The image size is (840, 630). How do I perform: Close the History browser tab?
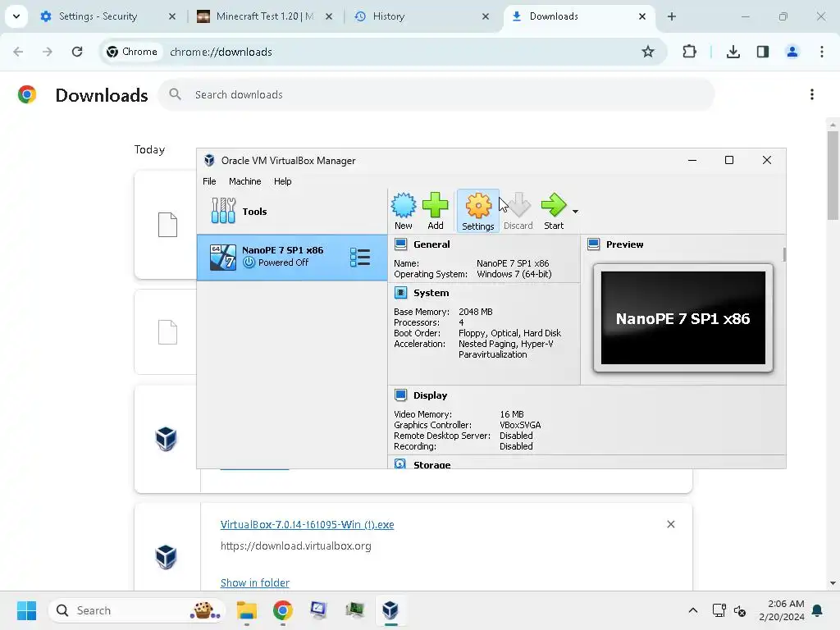pyautogui.click(x=486, y=16)
